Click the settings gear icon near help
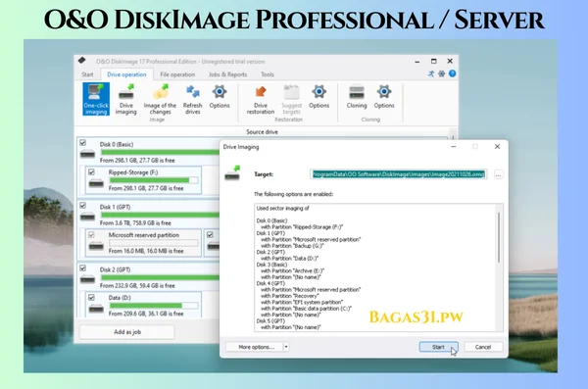 tap(442, 73)
